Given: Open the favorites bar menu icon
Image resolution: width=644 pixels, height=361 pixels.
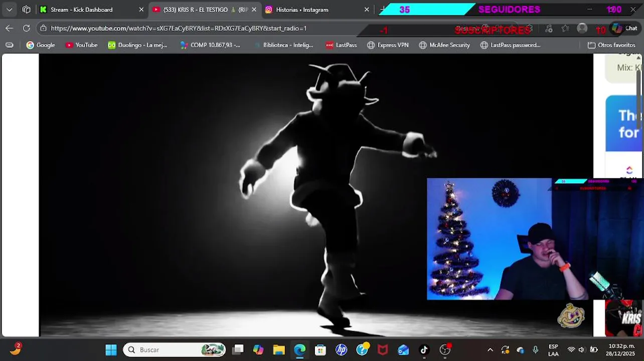Looking at the screenshot, I should (9, 45).
